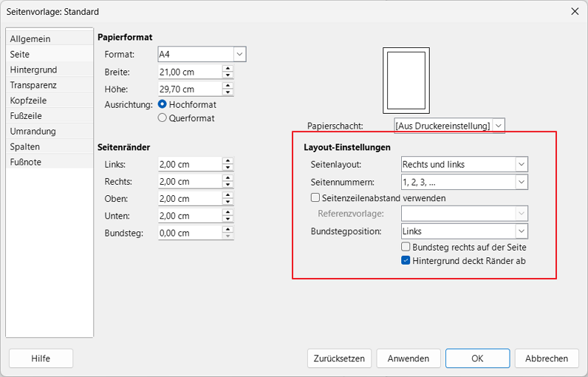Expand the Seitenlayout dropdown
The height and width of the screenshot is (377, 588).
click(522, 164)
